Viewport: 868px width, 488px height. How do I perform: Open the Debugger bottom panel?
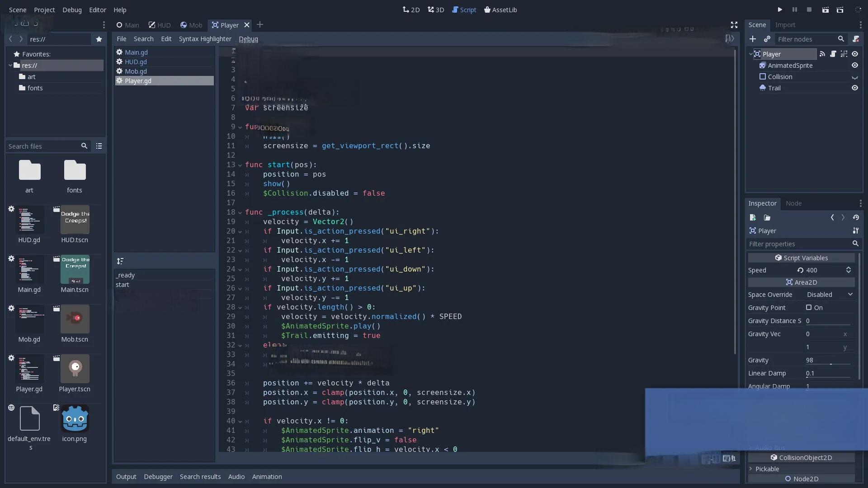tap(158, 477)
